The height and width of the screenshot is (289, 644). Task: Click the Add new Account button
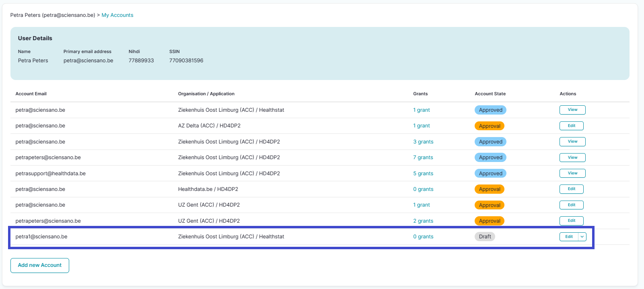[40, 265]
